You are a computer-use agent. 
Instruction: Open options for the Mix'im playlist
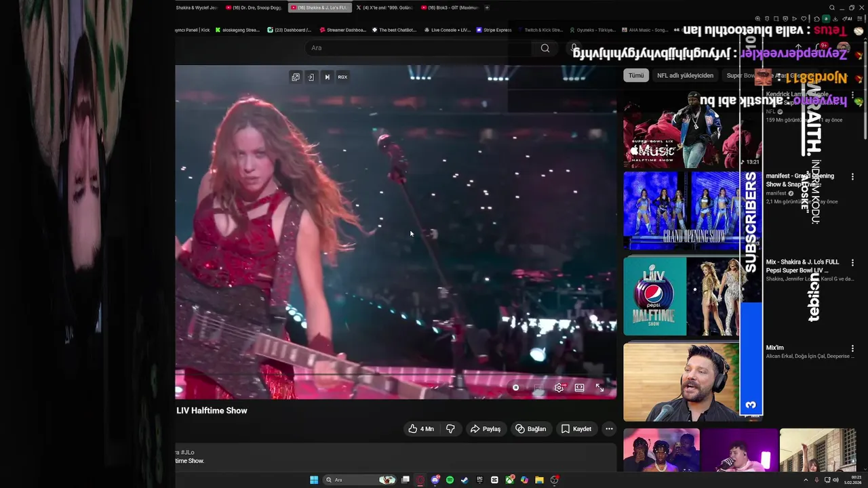[852, 348]
